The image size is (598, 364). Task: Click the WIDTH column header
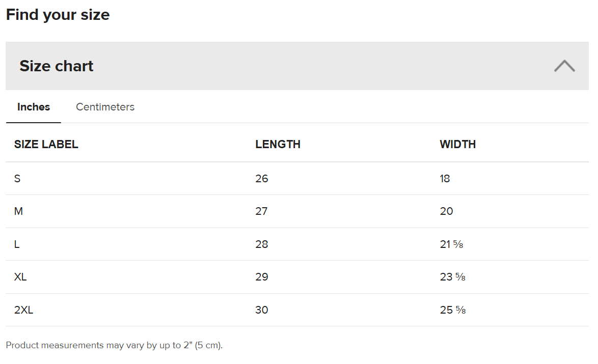(457, 144)
